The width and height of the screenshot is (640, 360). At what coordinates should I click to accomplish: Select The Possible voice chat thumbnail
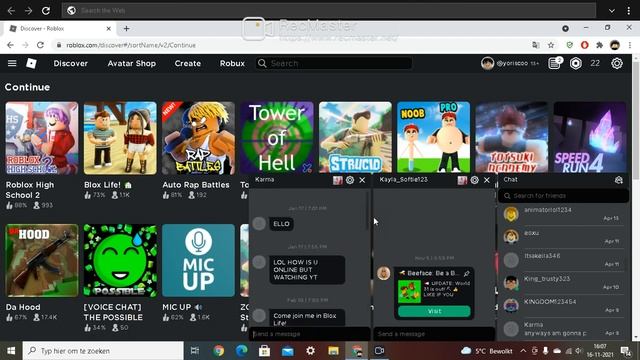pyautogui.click(x=120, y=260)
